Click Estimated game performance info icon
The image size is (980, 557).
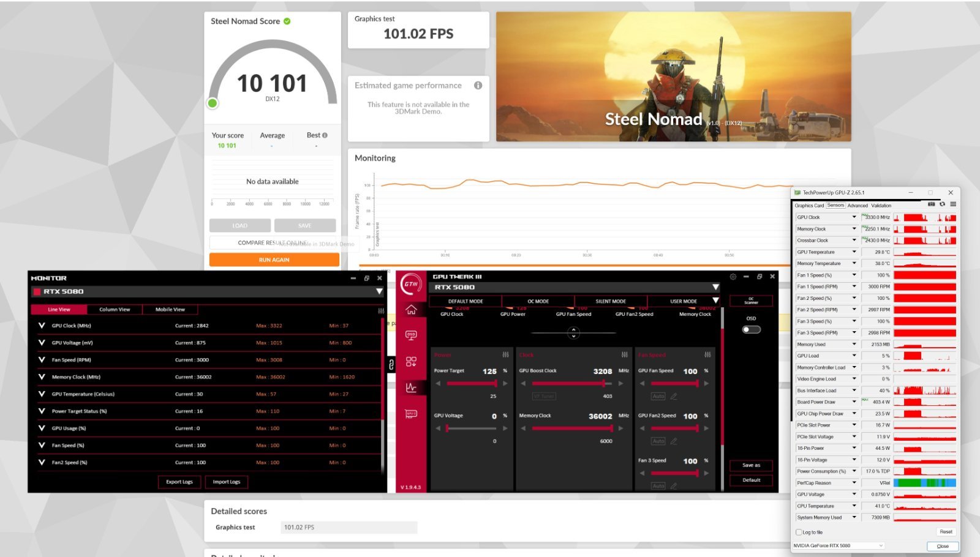pyautogui.click(x=478, y=86)
